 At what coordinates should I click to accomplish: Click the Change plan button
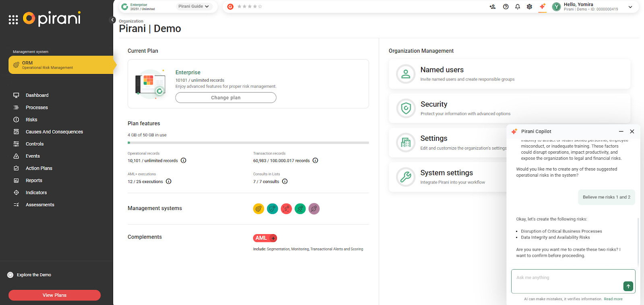tap(226, 98)
